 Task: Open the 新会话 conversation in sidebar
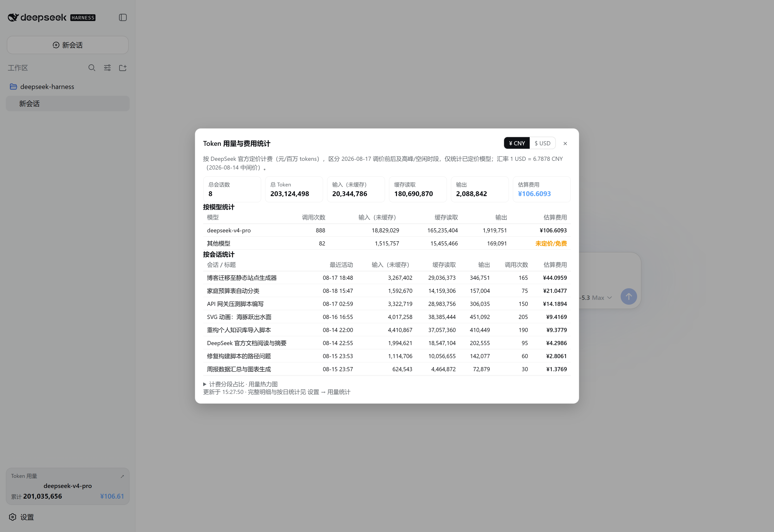tap(68, 104)
